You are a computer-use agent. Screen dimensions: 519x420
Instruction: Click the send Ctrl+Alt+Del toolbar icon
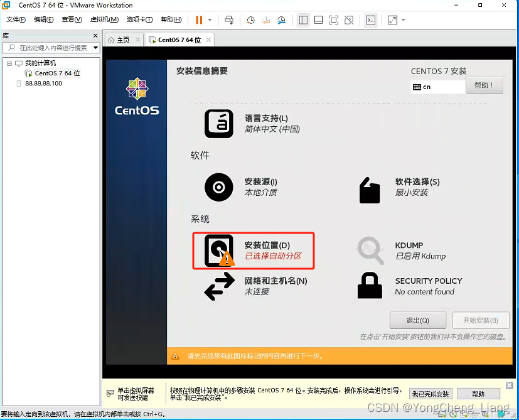tap(229, 20)
